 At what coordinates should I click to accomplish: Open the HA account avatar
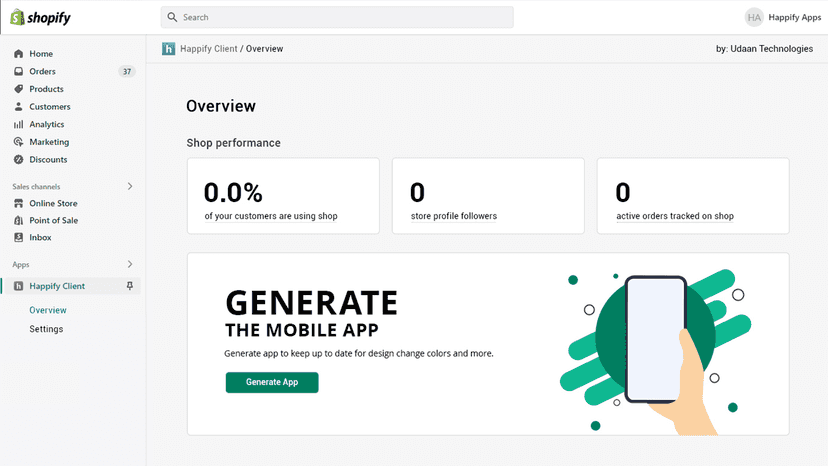tap(754, 17)
